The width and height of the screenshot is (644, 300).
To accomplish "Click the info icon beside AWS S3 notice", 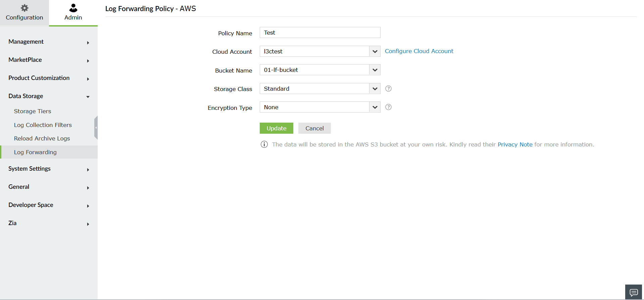I will coord(264,144).
